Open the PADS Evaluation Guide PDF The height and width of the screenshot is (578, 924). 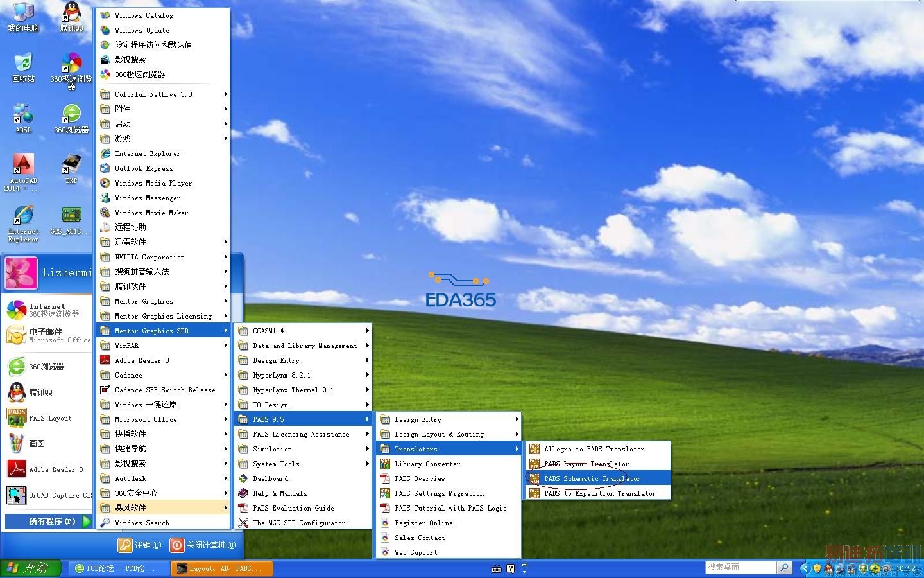[x=303, y=508]
